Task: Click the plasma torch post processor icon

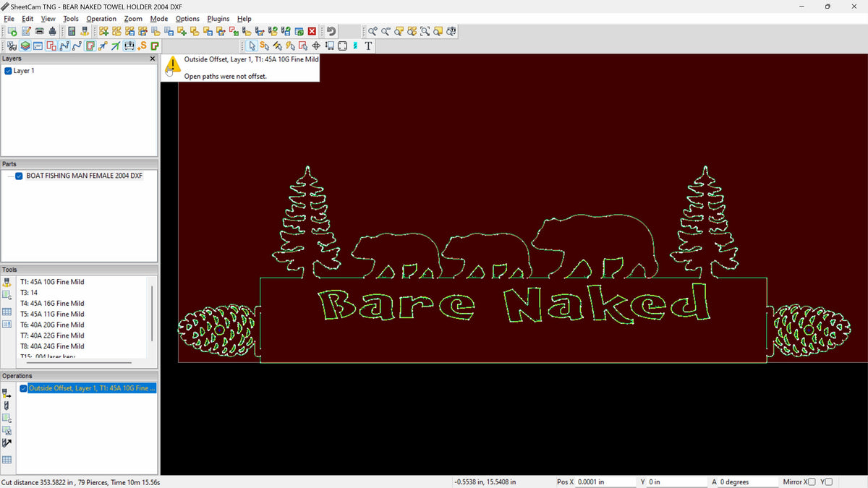Action: click(x=84, y=32)
